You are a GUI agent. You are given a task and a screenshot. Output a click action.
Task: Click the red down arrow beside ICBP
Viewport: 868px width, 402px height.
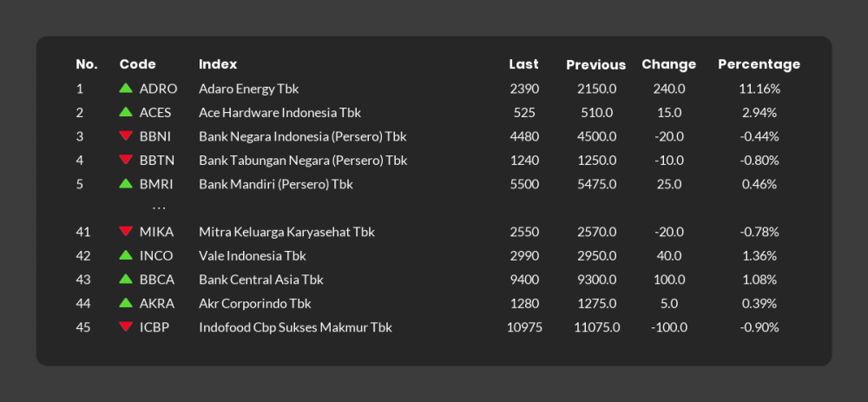[x=126, y=327]
